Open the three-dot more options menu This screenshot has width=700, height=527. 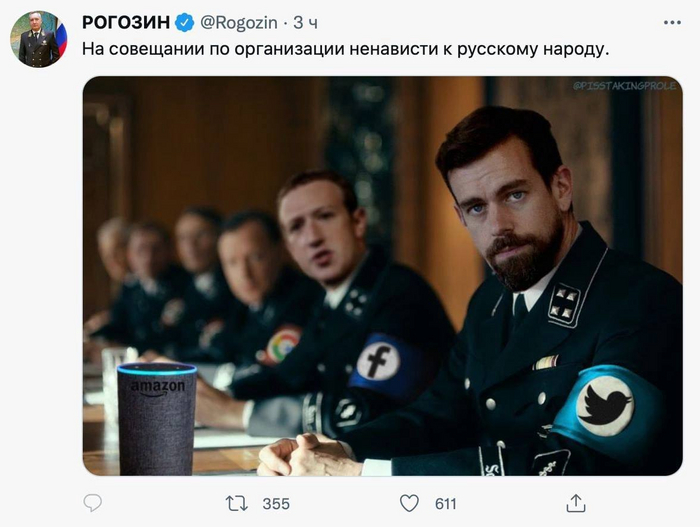point(672,22)
